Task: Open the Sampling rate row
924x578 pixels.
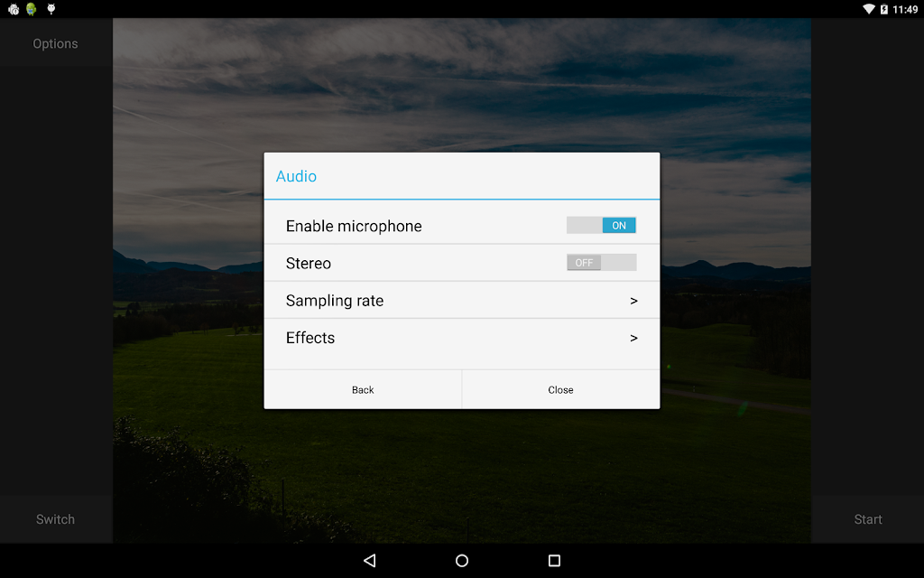Action: [x=461, y=300]
